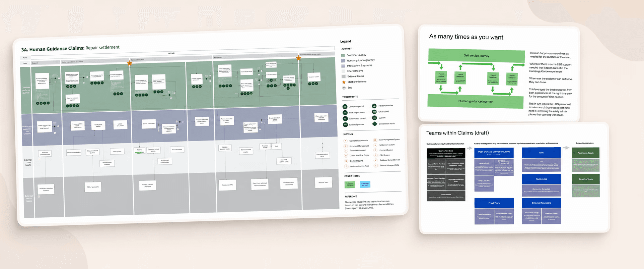This screenshot has width=644, height=269.
Task: Click the letter A icon for Claims Portal / Website
Action: click(346, 141)
